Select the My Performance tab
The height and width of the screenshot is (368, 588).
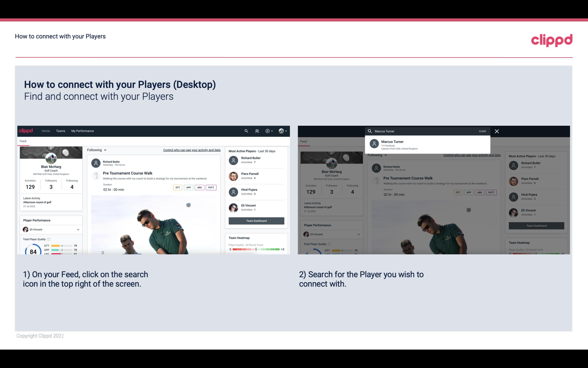click(83, 131)
